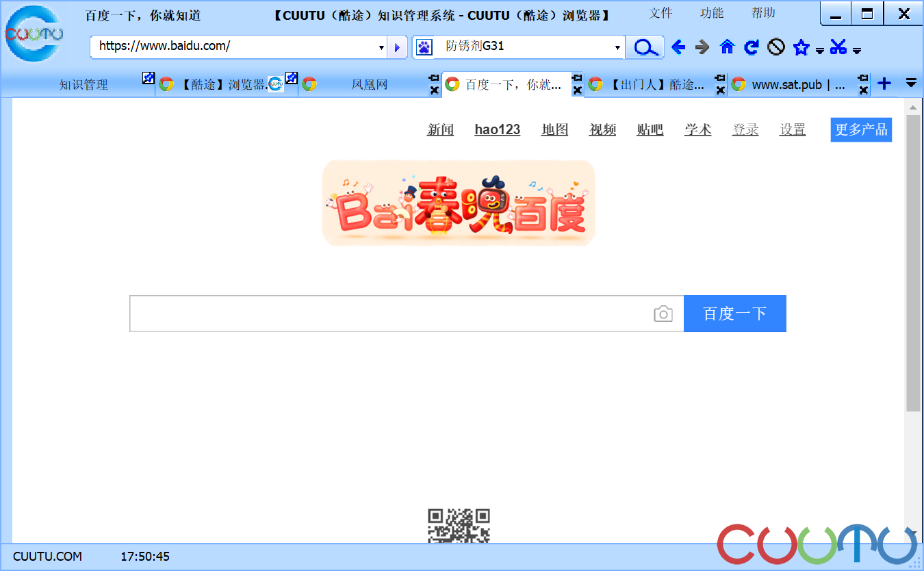Open the 功能 menu
Viewport: 924px width, 571px height.
712,13
